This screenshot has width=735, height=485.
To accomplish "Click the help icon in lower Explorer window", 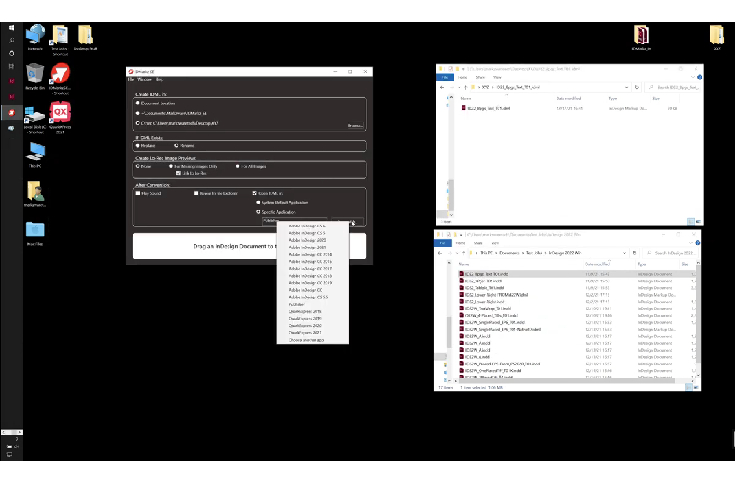I will (698, 243).
